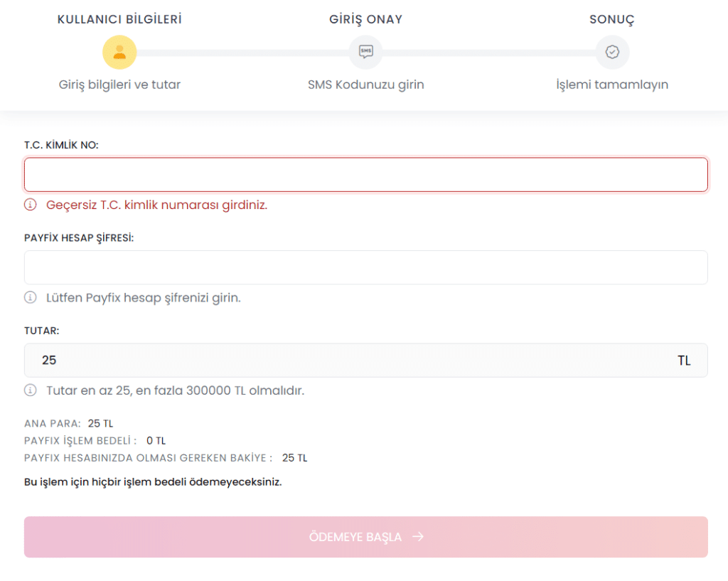Click 'Giriş bilgileri ve tutar' description
Image resolution: width=728 pixels, height=581 pixels.
click(119, 85)
